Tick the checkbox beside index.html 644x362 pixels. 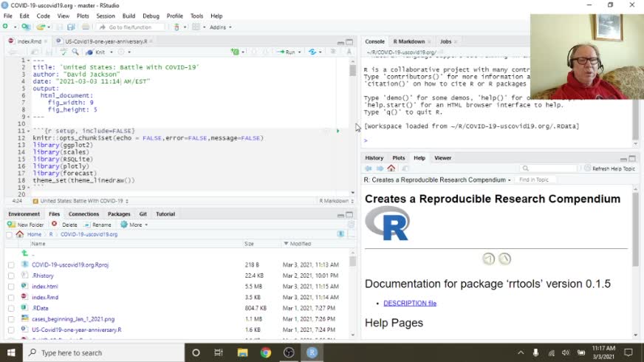(x=11, y=287)
